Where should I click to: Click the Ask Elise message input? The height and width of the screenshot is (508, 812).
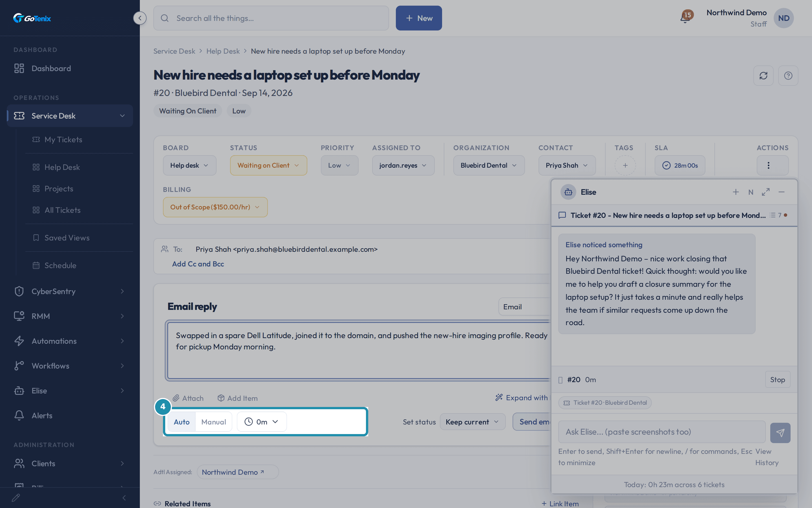pos(662,432)
